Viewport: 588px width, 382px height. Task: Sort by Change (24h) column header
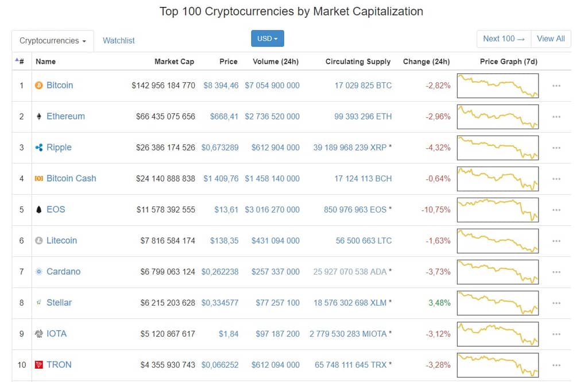tap(427, 61)
